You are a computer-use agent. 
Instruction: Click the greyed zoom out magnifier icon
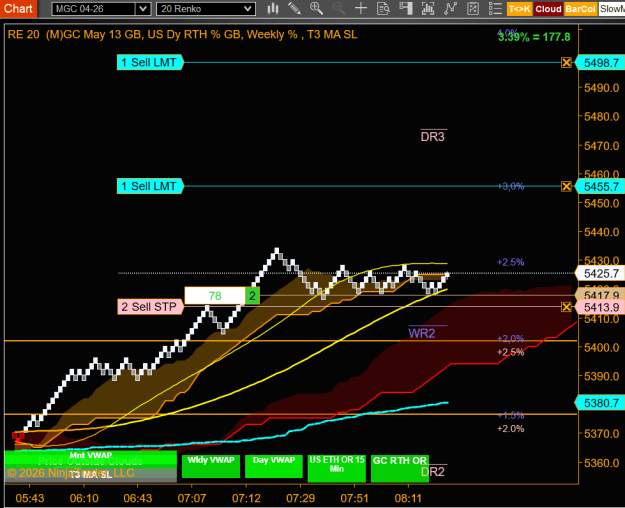(338, 8)
